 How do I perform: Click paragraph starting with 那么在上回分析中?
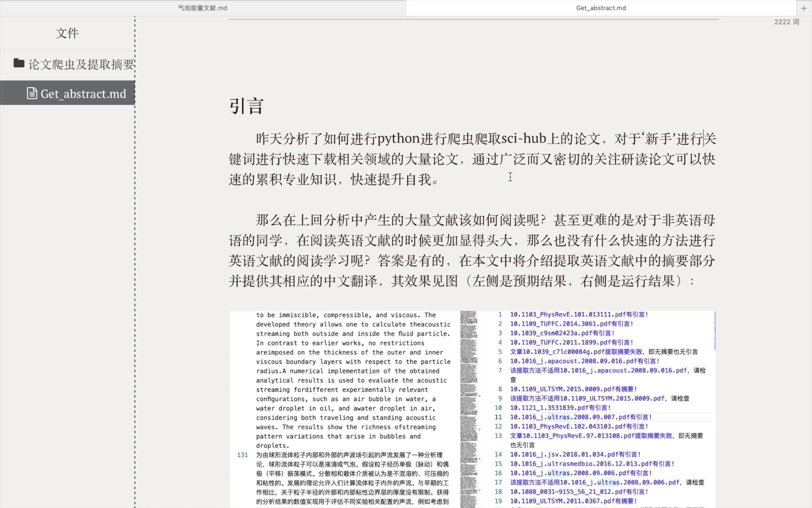click(x=472, y=250)
